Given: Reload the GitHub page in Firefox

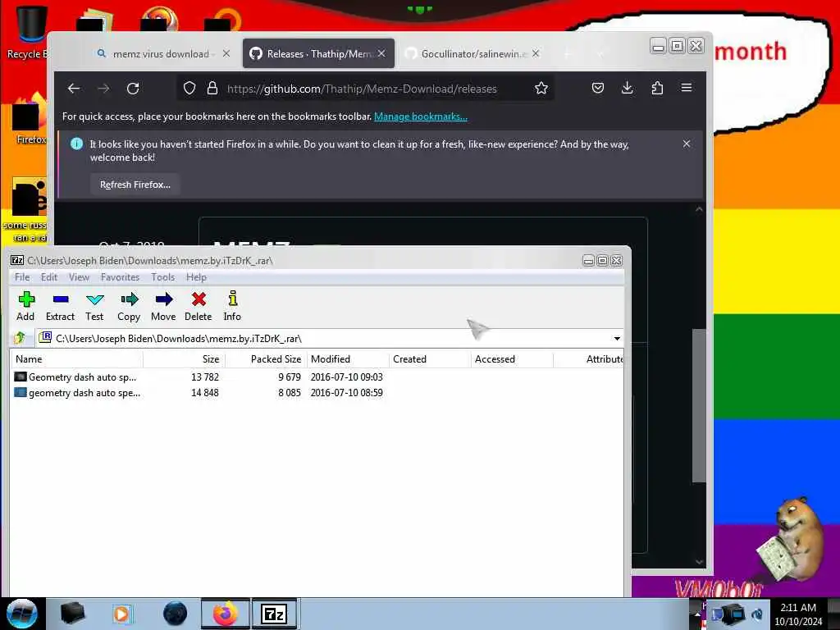Looking at the screenshot, I should pos(133,89).
